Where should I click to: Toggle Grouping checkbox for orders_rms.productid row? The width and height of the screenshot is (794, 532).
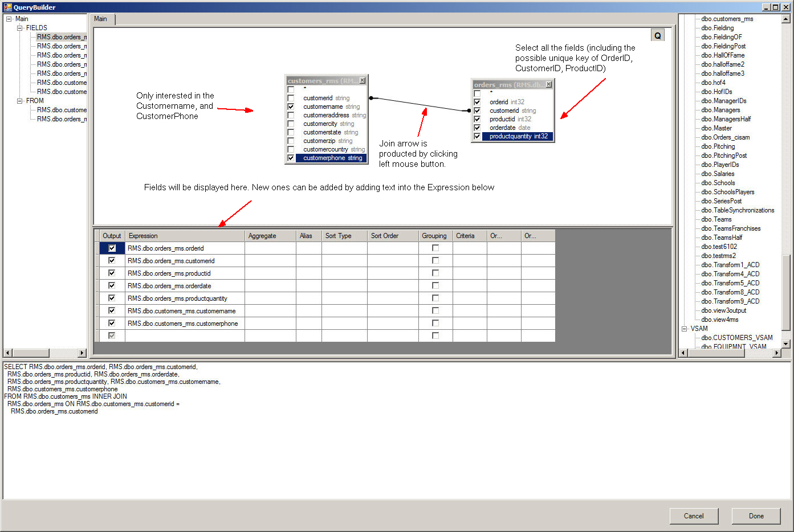click(435, 273)
